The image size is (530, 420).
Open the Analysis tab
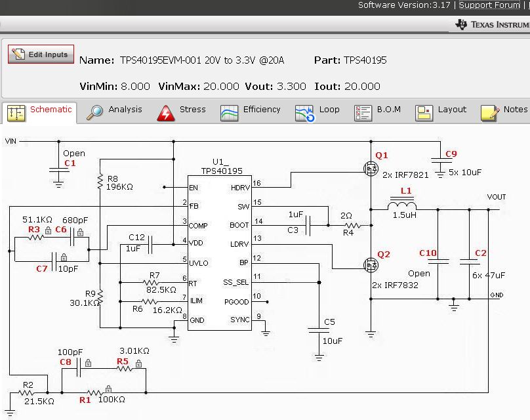114,113
